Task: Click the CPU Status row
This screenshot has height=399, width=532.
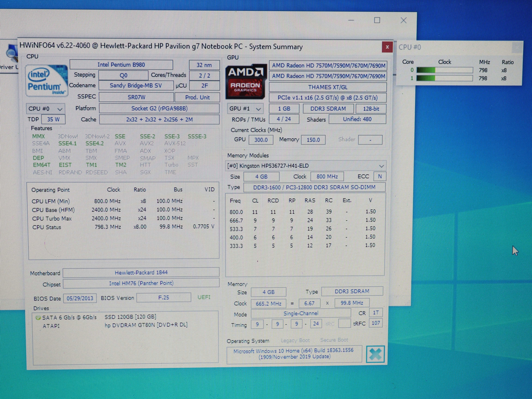Action: click(x=123, y=227)
